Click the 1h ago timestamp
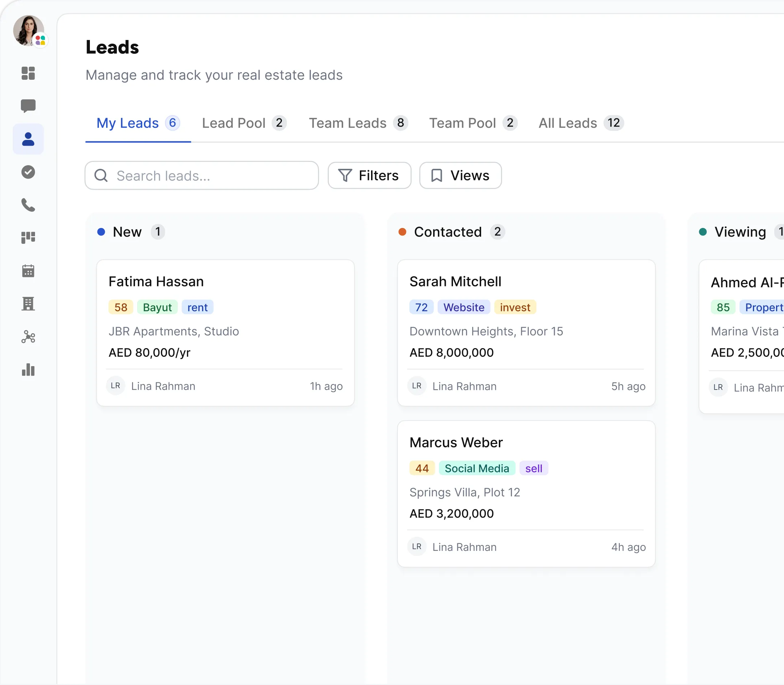 tap(326, 386)
